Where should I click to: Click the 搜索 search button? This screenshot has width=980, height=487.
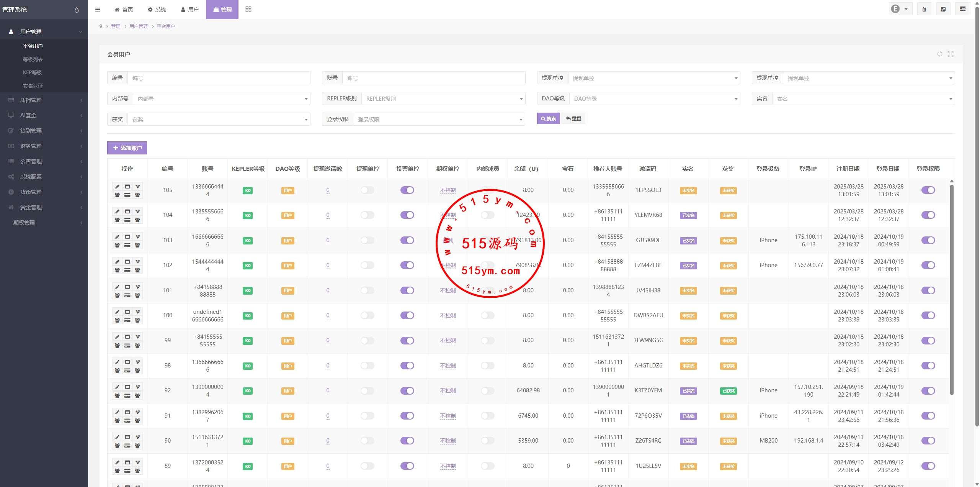pos(548,119)
